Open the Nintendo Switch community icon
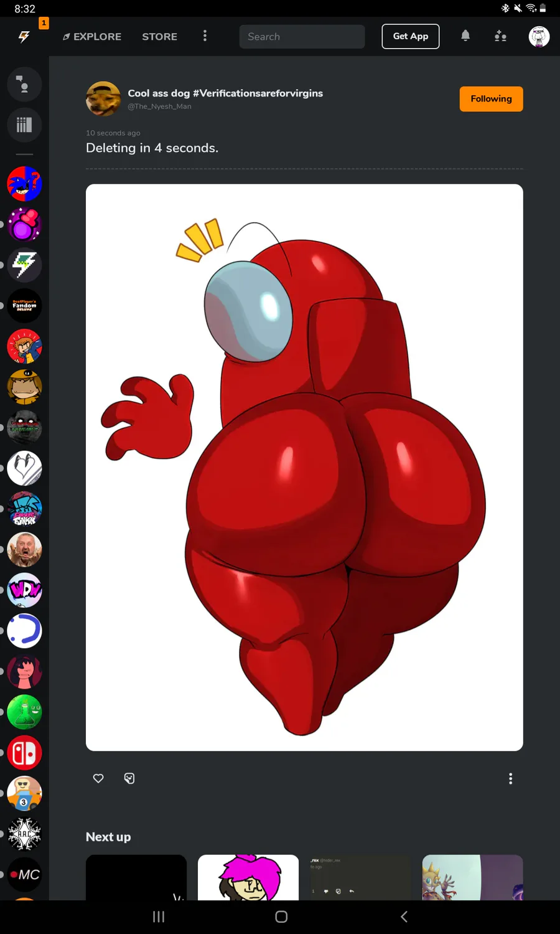560x934 pixels. pos(24,753)
